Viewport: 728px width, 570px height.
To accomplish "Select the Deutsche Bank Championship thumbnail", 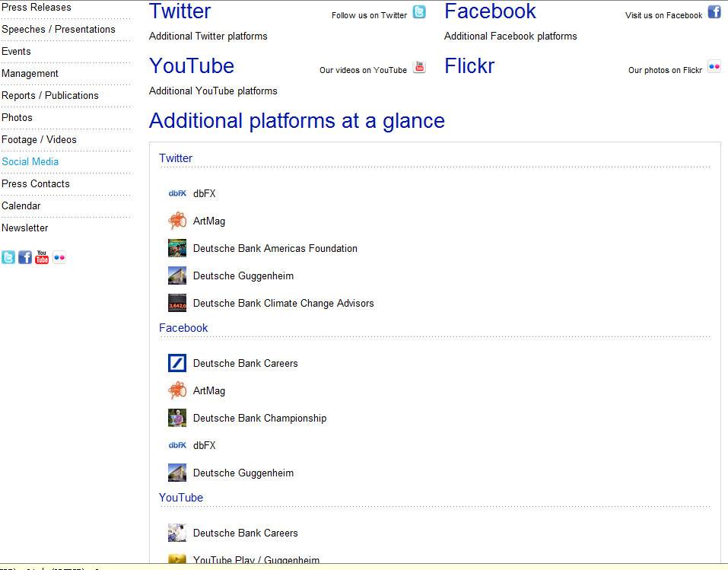I will [x=177, y=418].
